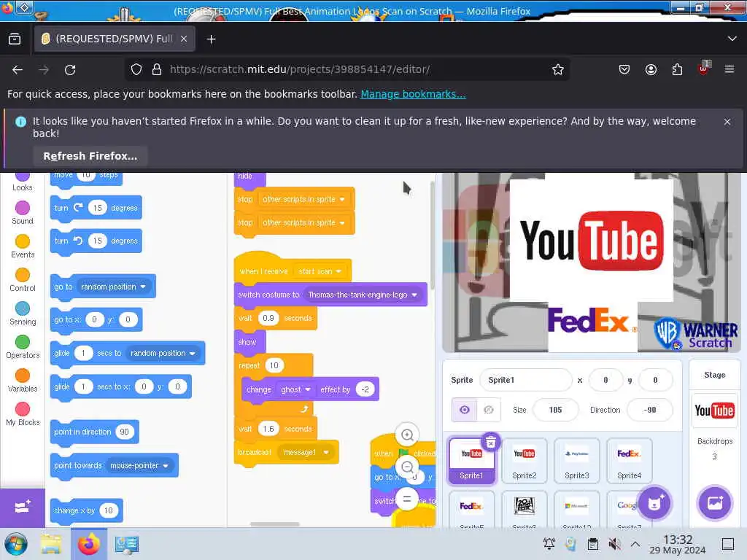Select Sprite3 thumbnail
This screenshot has width=747, height=560.
pos(577,462)
